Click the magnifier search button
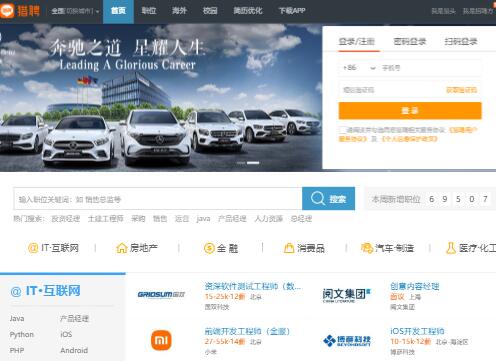 (328, 199)
